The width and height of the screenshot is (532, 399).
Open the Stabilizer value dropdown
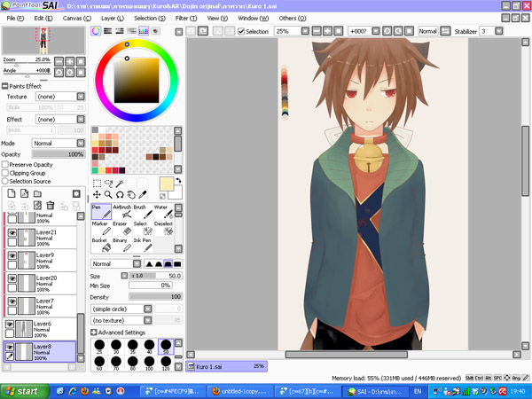(x=498, y=31)
